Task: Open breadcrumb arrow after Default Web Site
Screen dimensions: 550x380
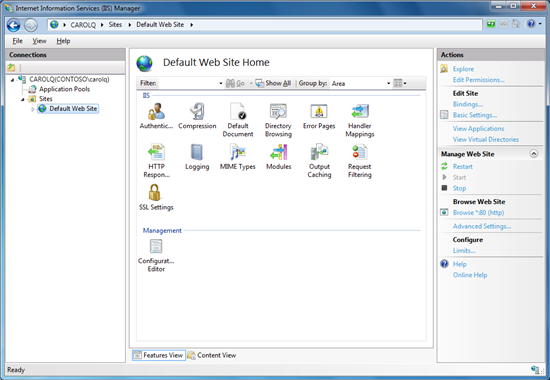Action: [x=192, y=25]
